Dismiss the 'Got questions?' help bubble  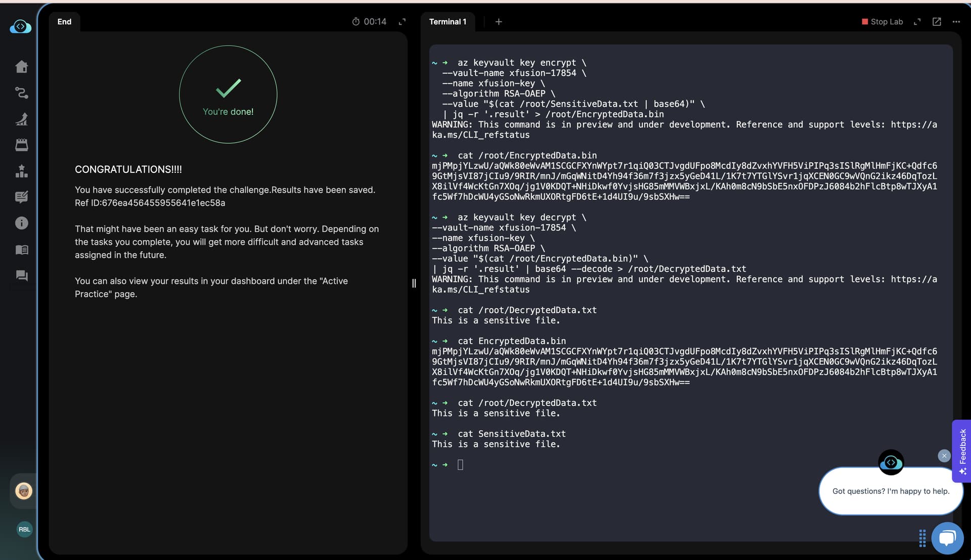[944, 456]
